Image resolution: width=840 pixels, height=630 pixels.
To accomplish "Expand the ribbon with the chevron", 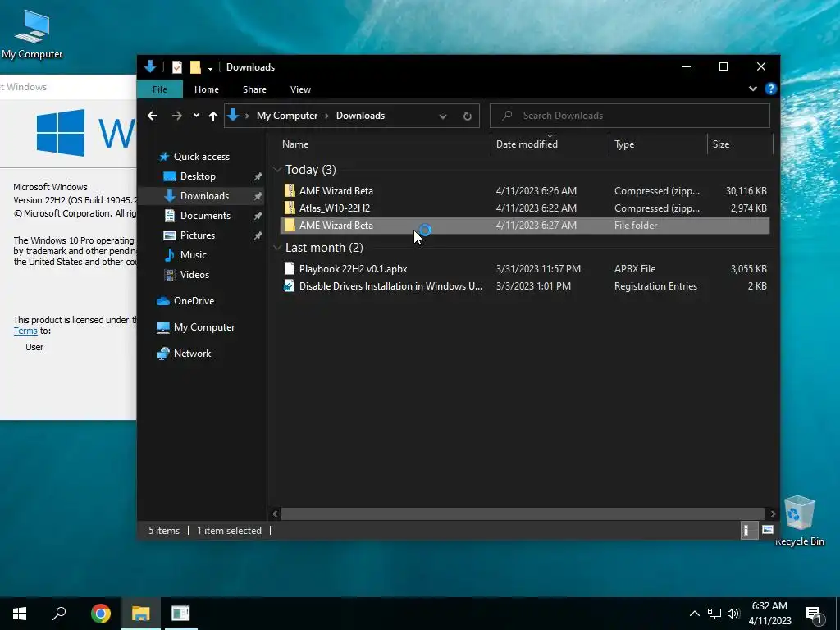I will pyautogui.click(x=753, y=89).
